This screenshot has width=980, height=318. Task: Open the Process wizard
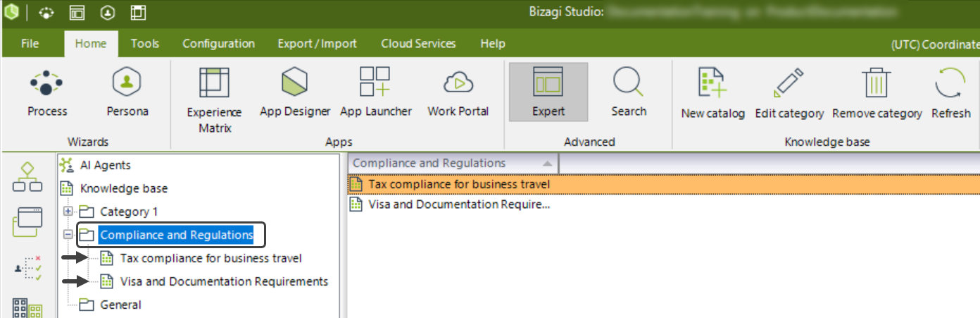(47, 92)
